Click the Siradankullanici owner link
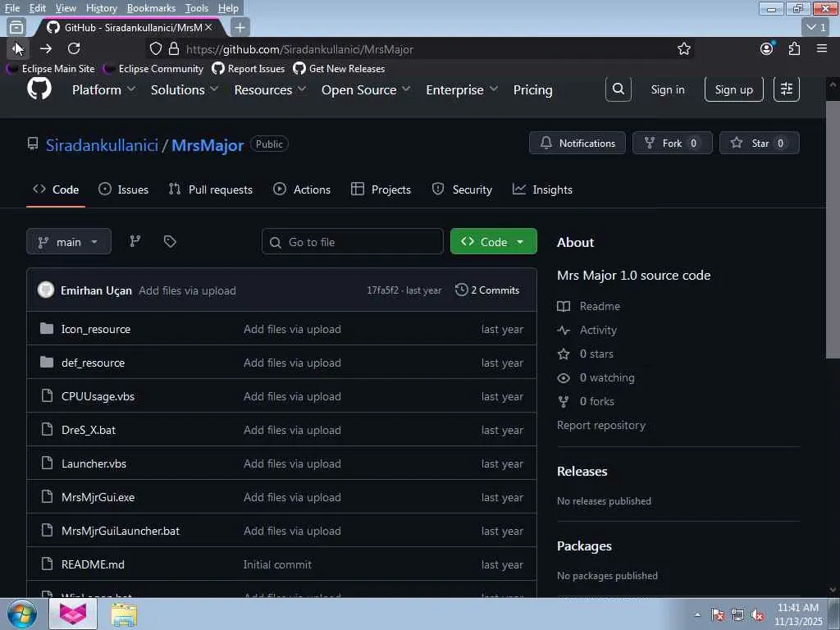The height and width of the screenshot is (630, 840). (x=102, y=145)
